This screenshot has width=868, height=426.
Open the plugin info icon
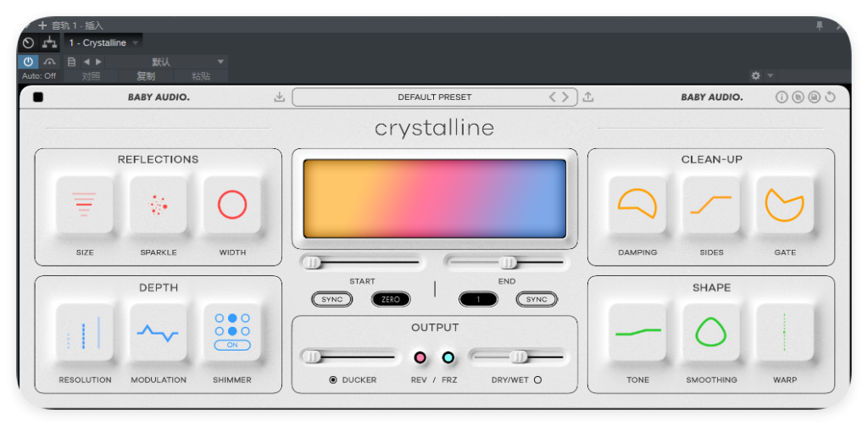[782, 97]
